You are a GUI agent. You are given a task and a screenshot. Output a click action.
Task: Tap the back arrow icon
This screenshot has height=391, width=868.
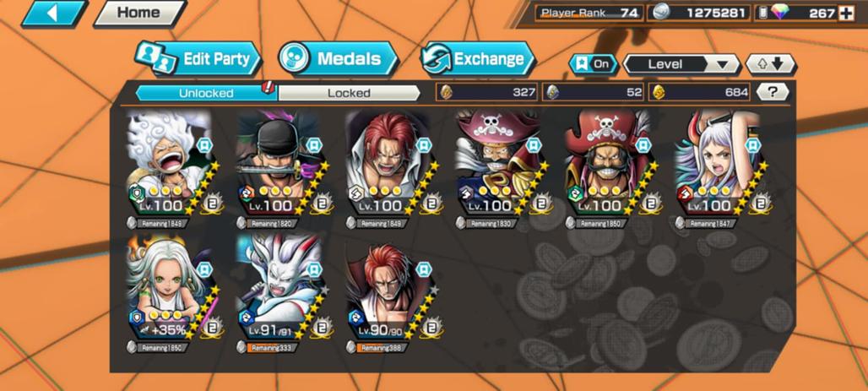point(54,14)
